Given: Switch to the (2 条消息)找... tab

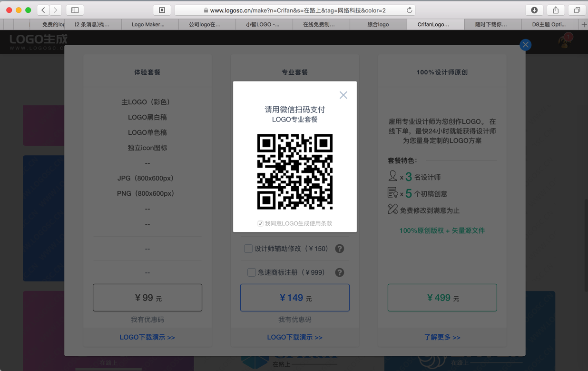Looking at the screenshot, I should click(x=92, y=24).
